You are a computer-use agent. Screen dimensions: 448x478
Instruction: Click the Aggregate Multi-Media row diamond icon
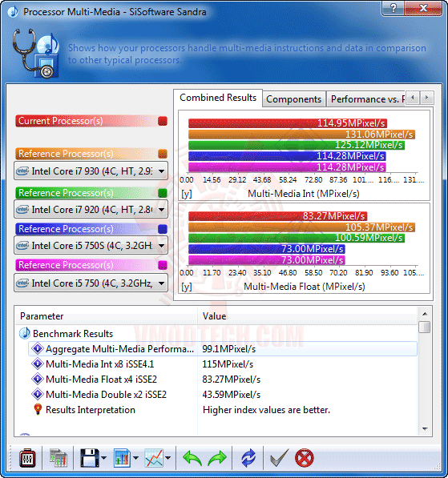(38, 348)
